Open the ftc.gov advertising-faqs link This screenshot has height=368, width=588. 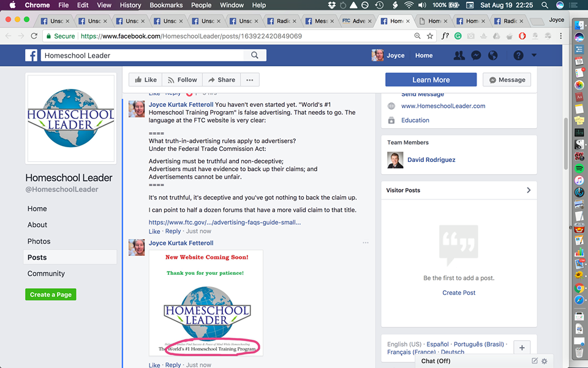225,222
